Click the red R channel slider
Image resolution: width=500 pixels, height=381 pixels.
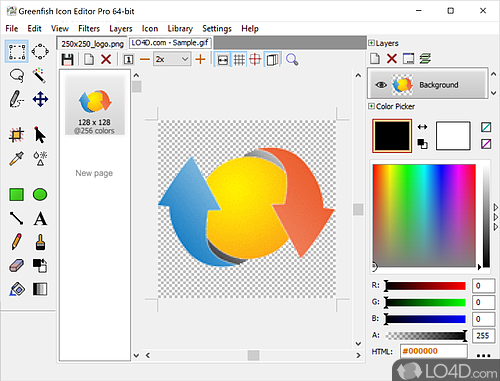coord(425,286)
